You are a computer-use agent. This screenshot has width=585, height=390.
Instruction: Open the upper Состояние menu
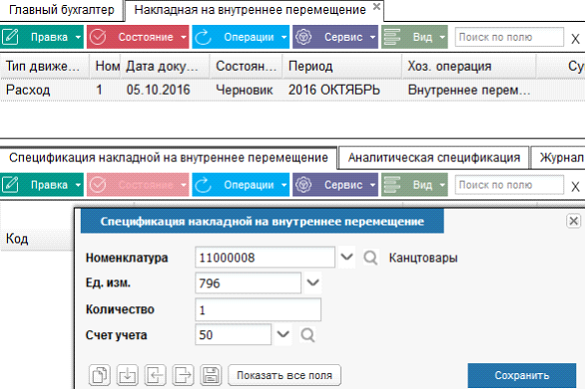coord(138,37)
